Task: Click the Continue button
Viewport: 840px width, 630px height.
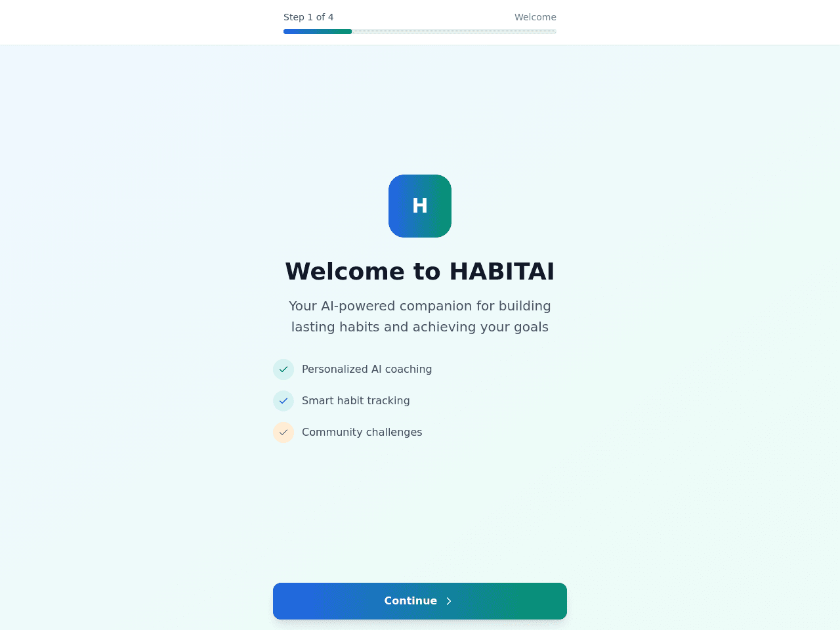Action: [420, 601]
